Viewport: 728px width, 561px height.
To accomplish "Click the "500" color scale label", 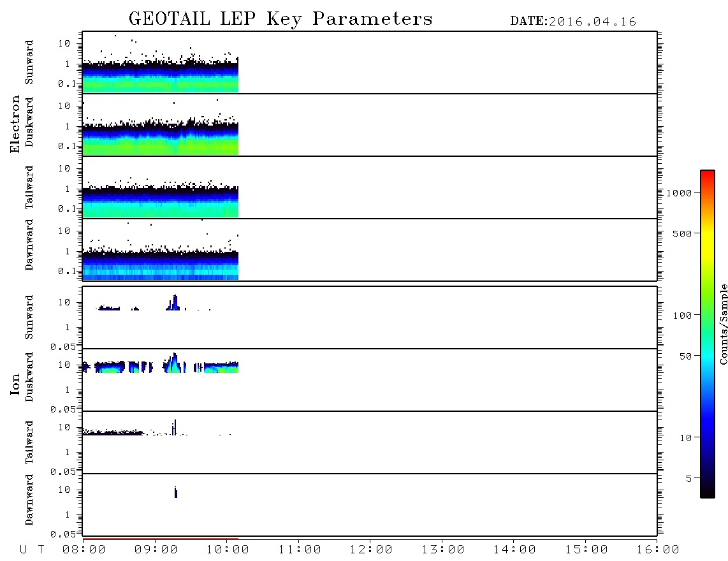I will pos(682,234).
